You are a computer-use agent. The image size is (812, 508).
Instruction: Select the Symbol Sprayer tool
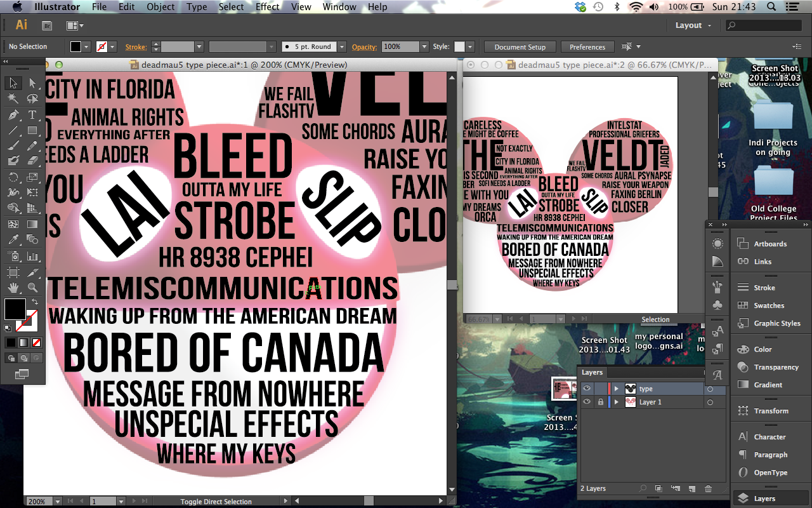(13, 256)
